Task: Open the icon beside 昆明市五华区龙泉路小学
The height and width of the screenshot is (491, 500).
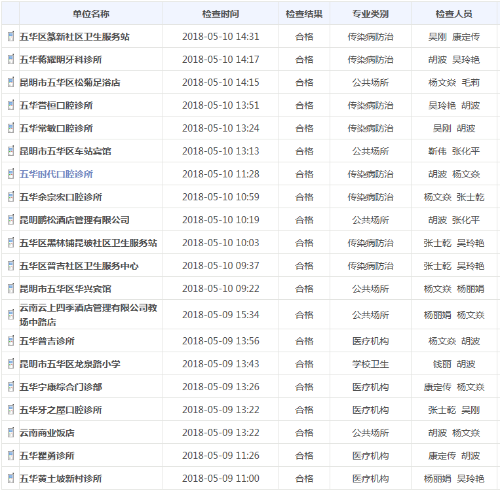Action: (x=11, y=364)
